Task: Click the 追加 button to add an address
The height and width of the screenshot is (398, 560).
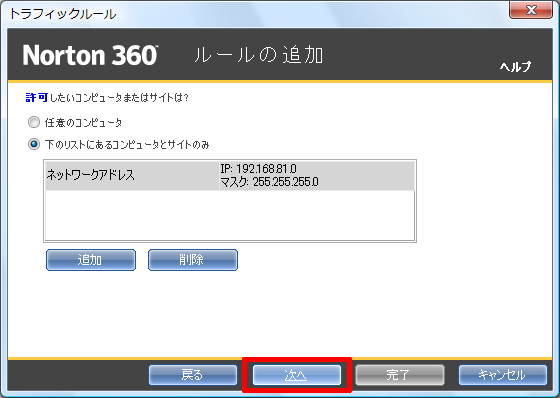Action: point(91,260)
